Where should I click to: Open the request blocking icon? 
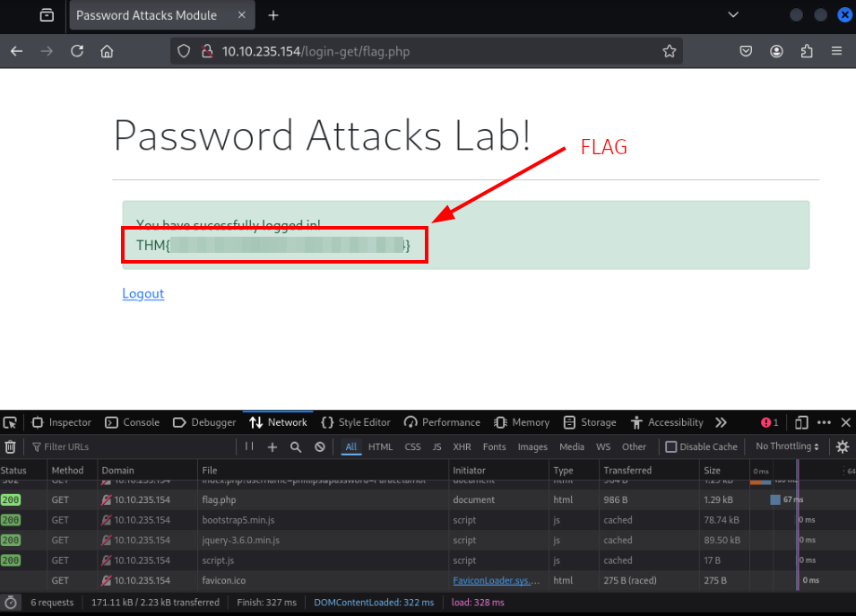coord(320,447)
